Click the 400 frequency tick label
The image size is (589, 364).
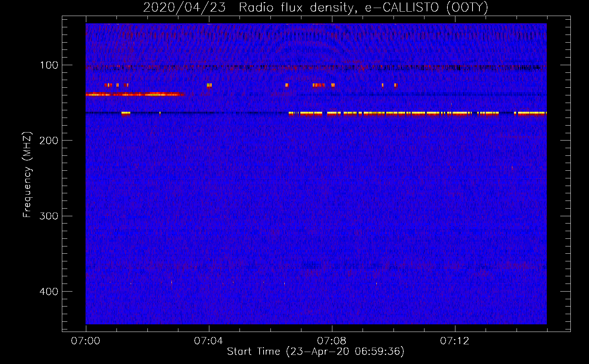48,292
